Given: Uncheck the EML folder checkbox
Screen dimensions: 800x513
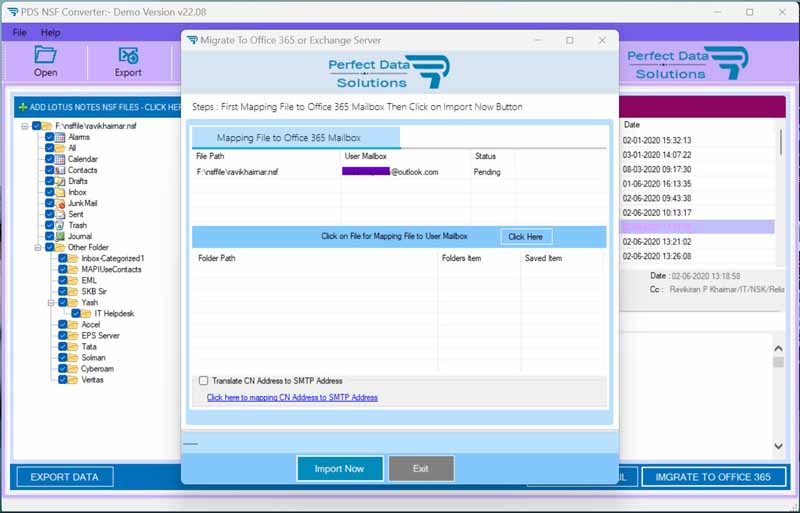Looking at the screenshot, I should click(62, 280).
